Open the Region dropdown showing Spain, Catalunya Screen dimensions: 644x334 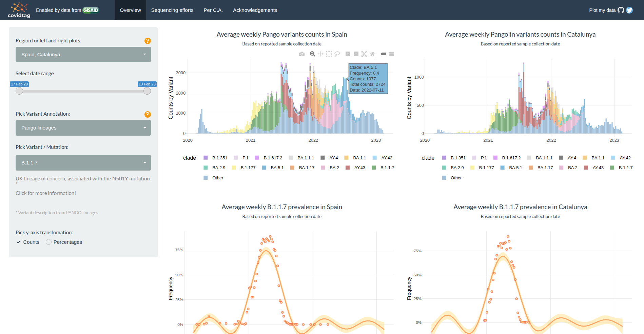point(83,54)
